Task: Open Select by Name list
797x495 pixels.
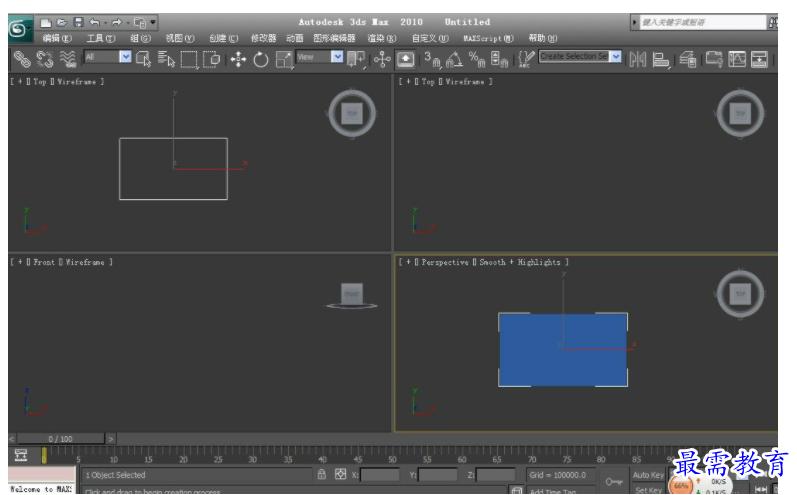Action: (166, 59)
